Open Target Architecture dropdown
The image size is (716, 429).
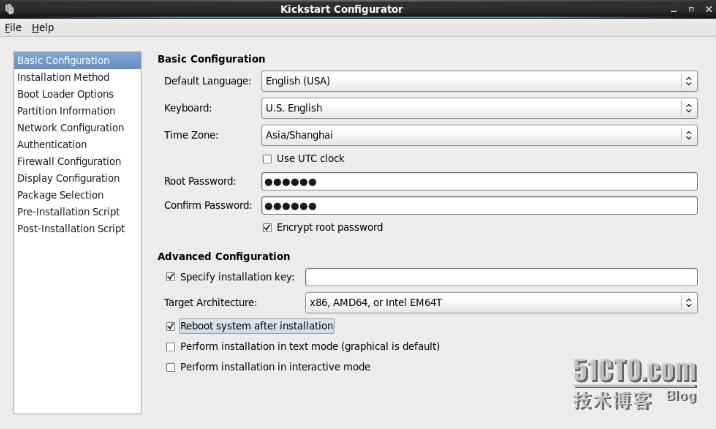[x=501, y=302]
